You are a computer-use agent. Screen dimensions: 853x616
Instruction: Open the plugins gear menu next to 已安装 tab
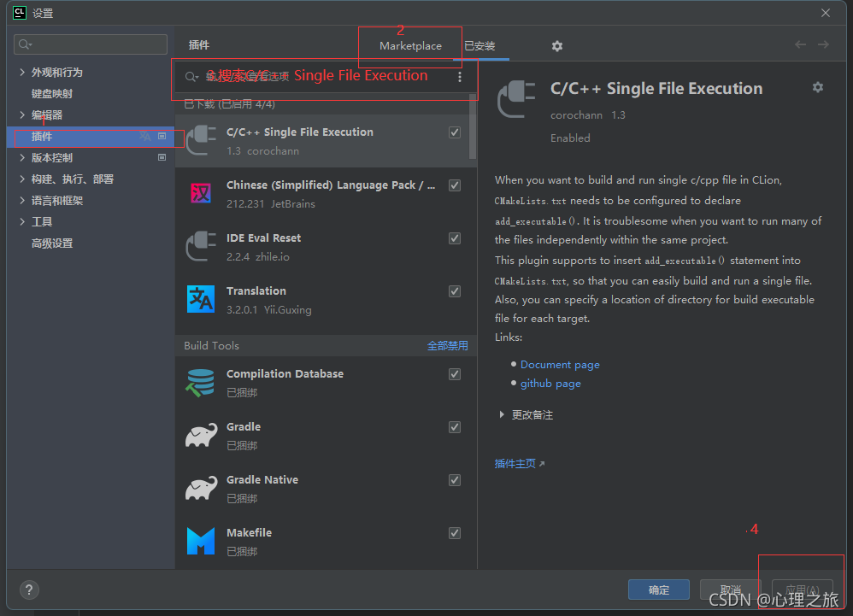click(x=557, y=46)
